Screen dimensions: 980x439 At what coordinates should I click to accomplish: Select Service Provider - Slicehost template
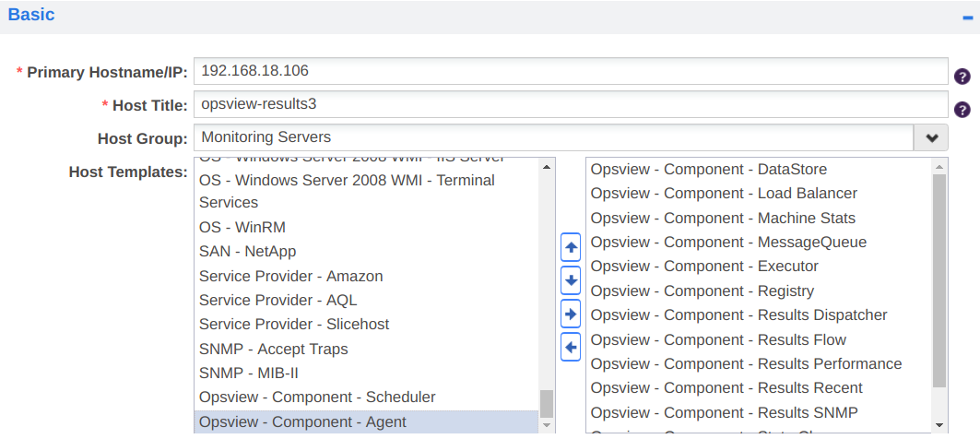pos(366,325)
